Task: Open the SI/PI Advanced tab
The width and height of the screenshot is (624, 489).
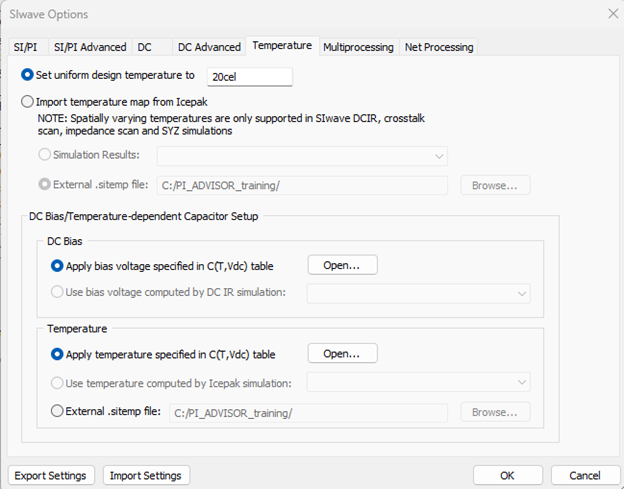Action: coord(90,47)
